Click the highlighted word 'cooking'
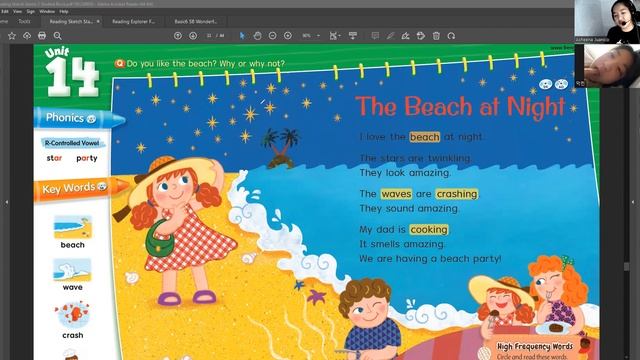Image resolution: width=640 pixels, height=360 pixels. (429, 230)
